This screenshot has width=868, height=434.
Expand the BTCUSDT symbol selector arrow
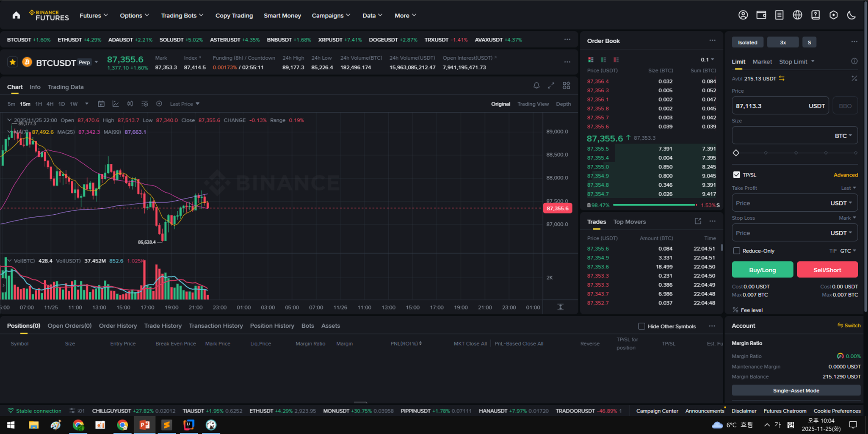97,62
